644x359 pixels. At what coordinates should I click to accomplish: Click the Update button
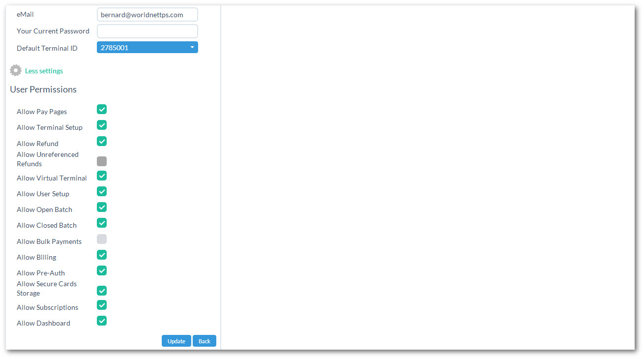click(176, 341)
